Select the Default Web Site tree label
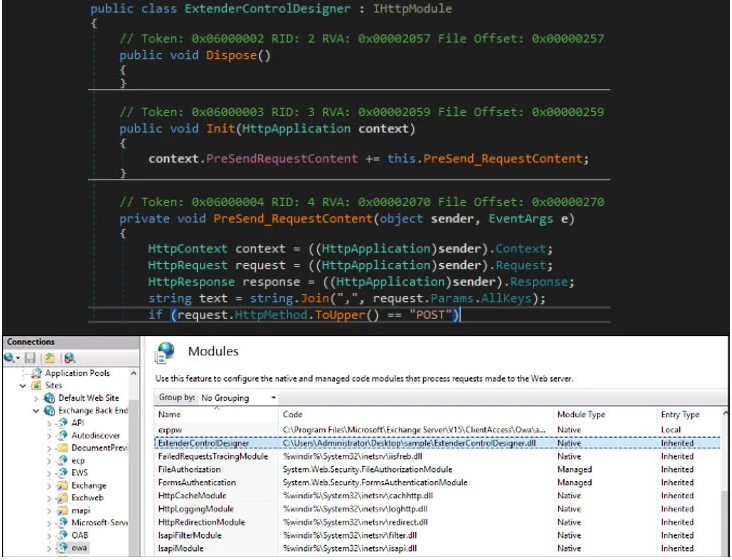This screenshot has width=732, height=560. [x=89, y=398]
